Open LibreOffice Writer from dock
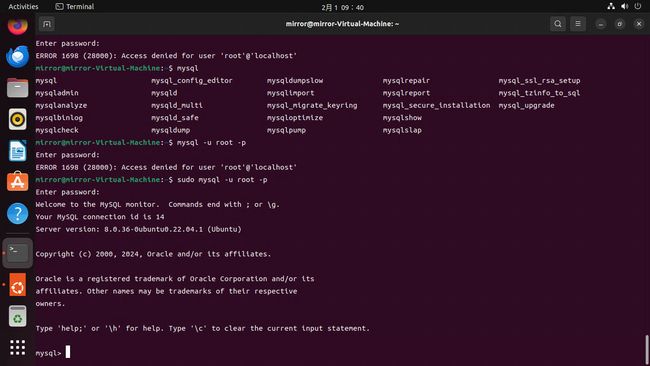 coord(17,150)
